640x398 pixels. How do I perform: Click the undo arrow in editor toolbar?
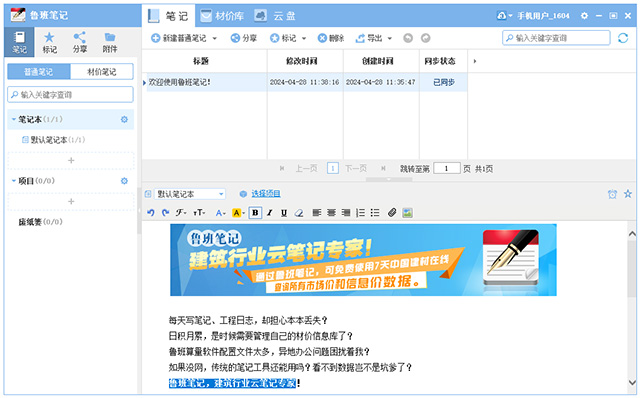tap(151, 212)
